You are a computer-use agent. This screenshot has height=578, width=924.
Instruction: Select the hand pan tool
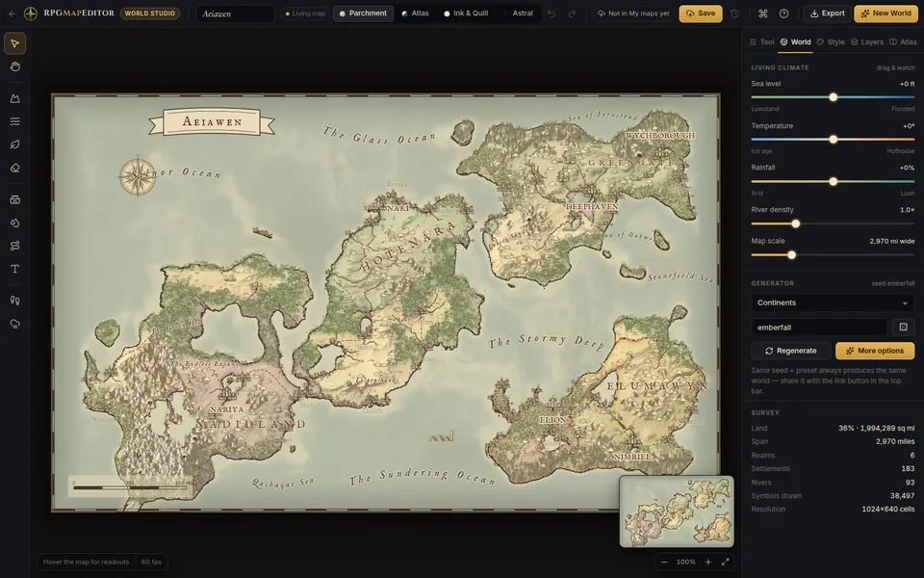coord(14,66)
